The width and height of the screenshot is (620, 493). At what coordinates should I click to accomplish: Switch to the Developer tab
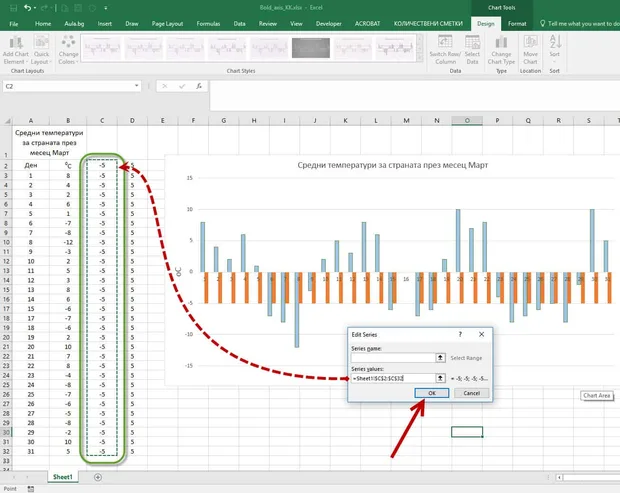[329, 24]
